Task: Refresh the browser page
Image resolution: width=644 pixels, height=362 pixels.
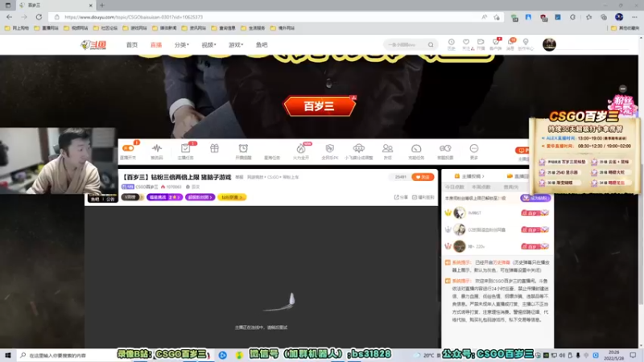Action: point(39,17)
